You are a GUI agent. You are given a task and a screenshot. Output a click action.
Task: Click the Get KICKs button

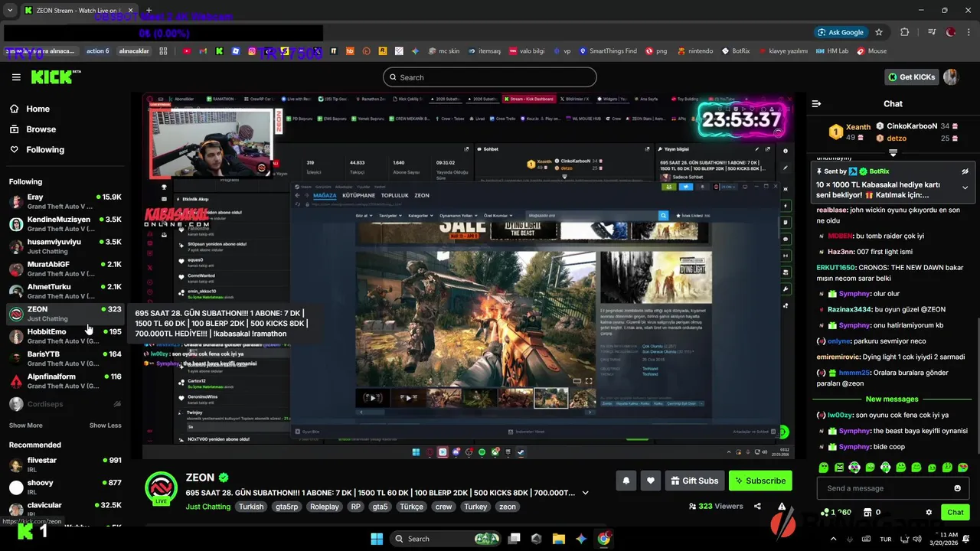point(911,77)
